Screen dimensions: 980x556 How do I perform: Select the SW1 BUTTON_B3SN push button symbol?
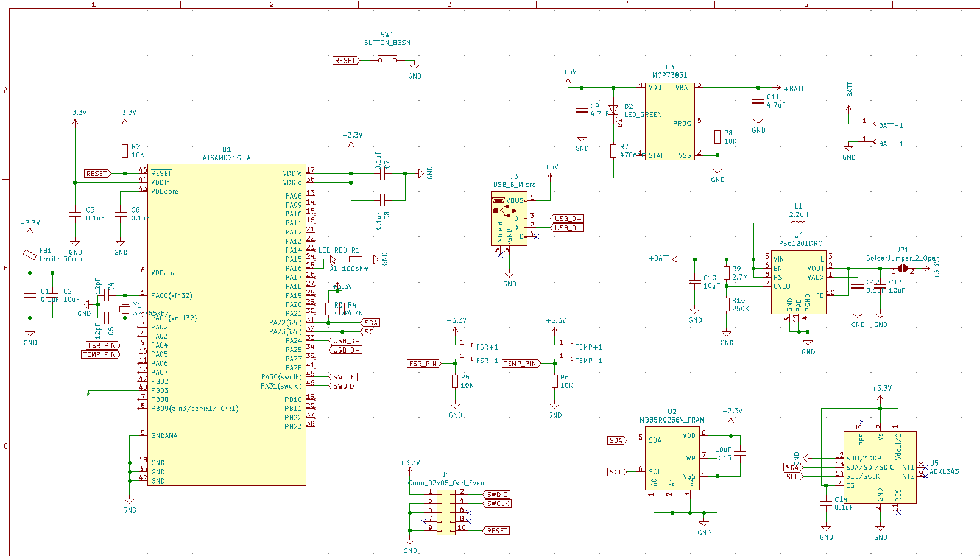(387, 58)
